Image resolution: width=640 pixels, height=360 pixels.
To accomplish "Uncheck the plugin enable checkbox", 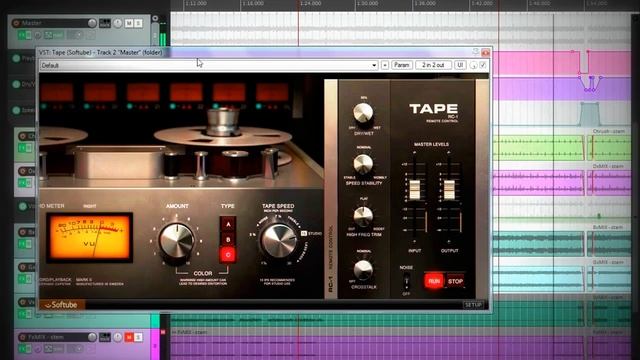I will click(483, 65).
